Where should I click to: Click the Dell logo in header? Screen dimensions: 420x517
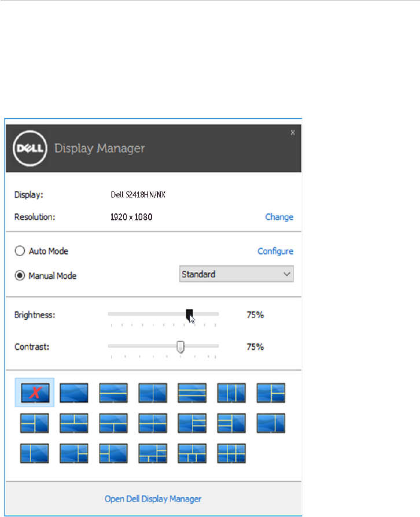pos(30,148)
